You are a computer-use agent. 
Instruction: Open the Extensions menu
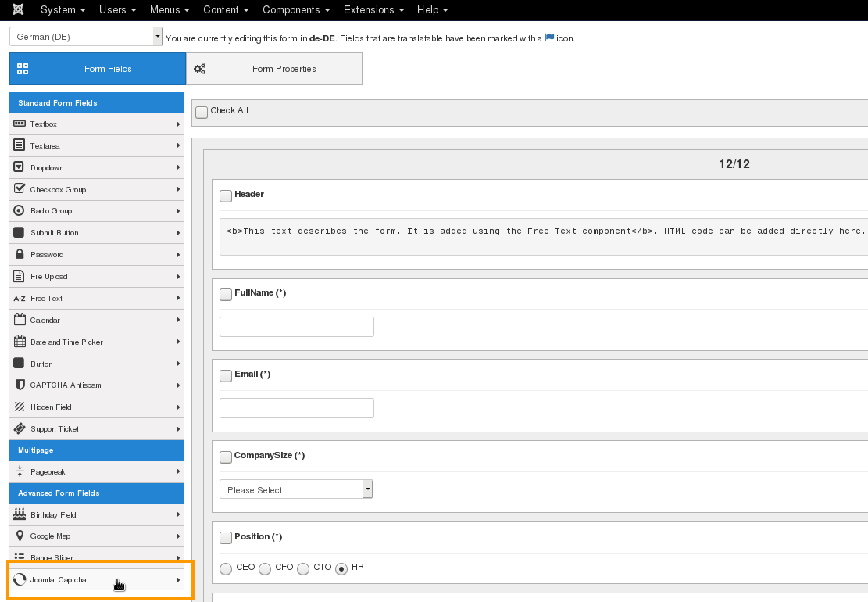(373, 9)
